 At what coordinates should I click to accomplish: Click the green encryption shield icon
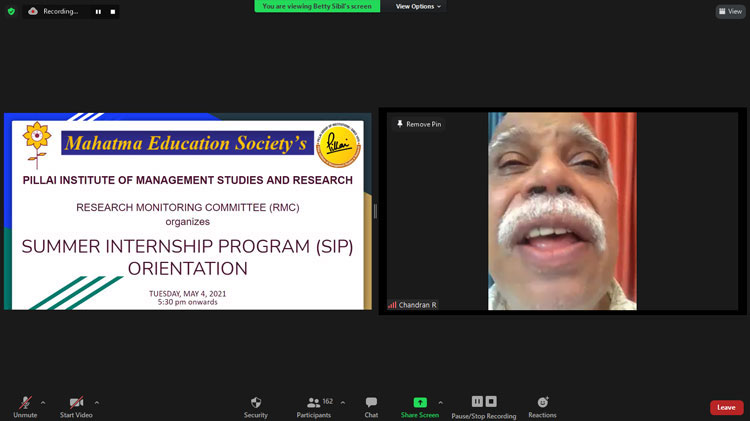pos(11,11)
